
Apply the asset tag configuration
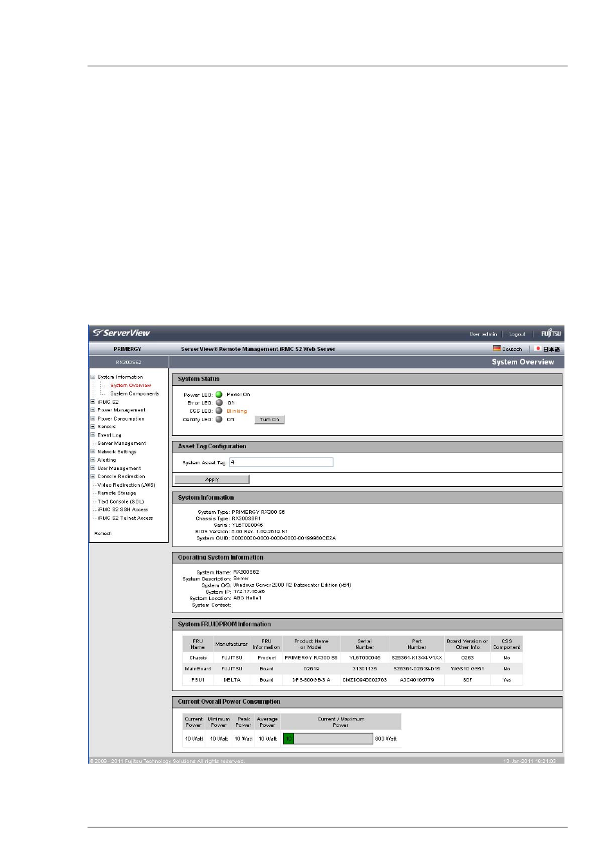coord(212,480)
